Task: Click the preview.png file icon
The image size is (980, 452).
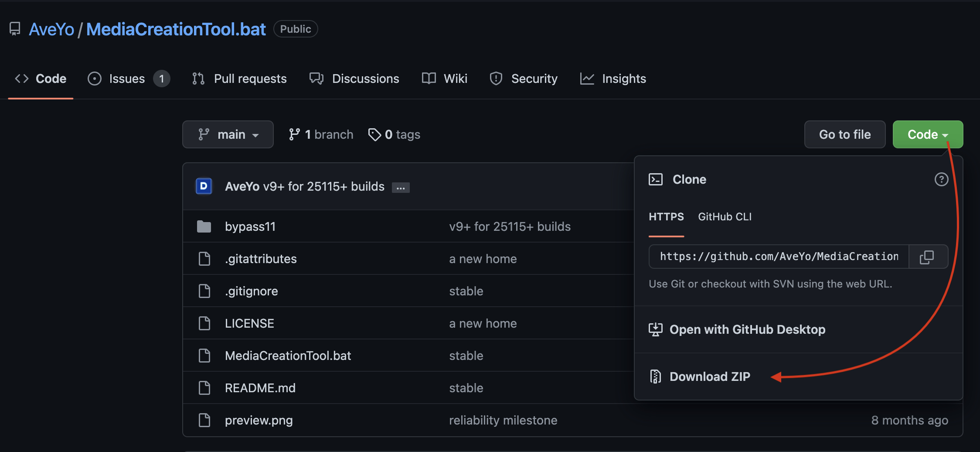Action: 204,420
